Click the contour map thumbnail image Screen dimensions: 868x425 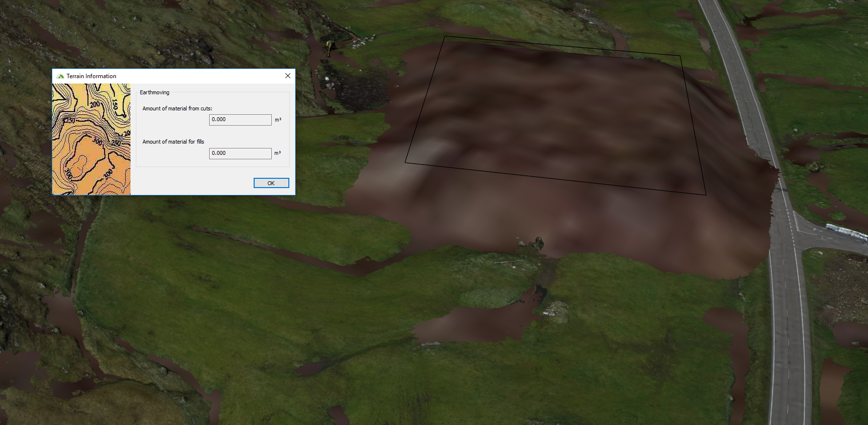pyautogui.click(x=91, y=139)
